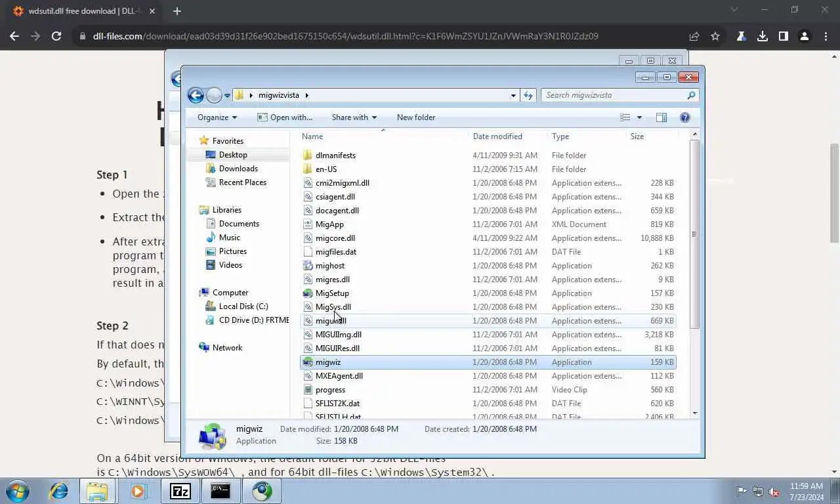Select Local Disk (C:) drive
The height and width of the screenshot is (504, 840).
(x=237, y=306)
